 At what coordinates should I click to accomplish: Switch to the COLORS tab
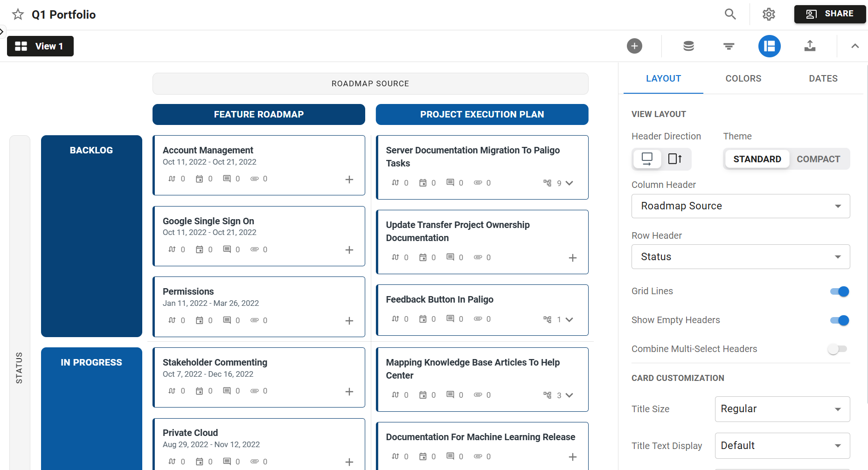point(743,78)
